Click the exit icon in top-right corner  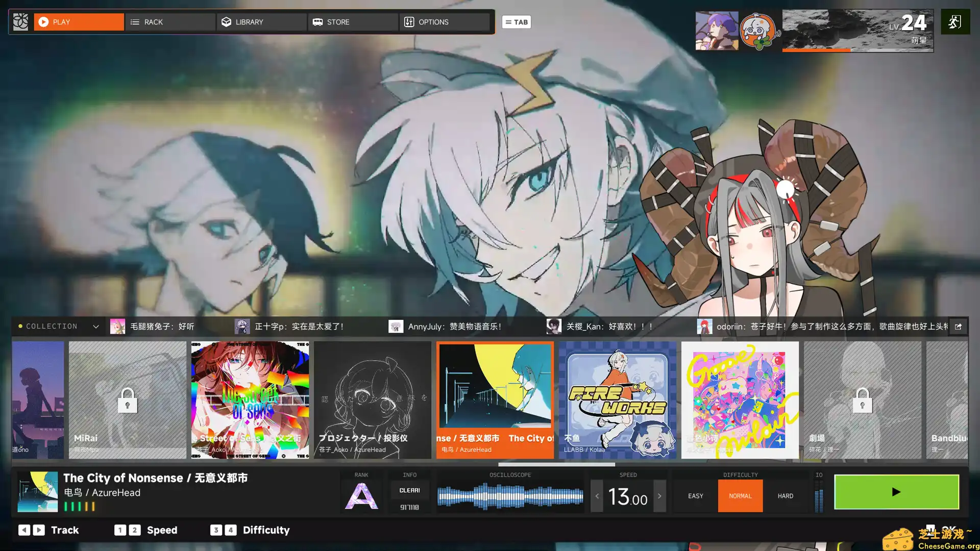[955, 22]
